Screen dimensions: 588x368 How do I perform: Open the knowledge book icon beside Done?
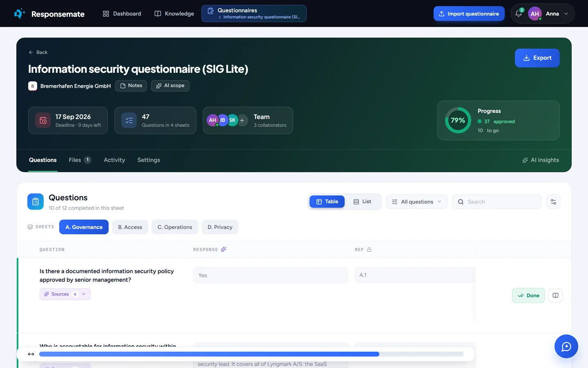(x=555, y=296)
